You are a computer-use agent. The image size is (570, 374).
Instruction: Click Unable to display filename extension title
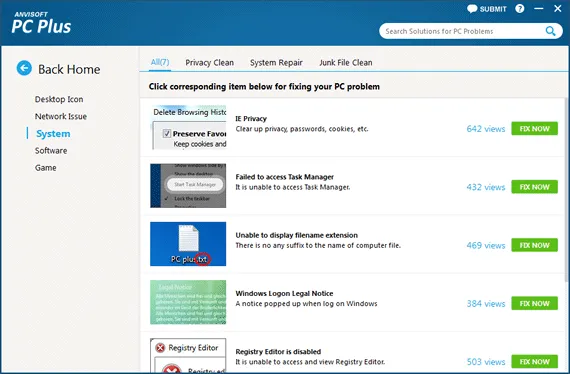[297, 235]
